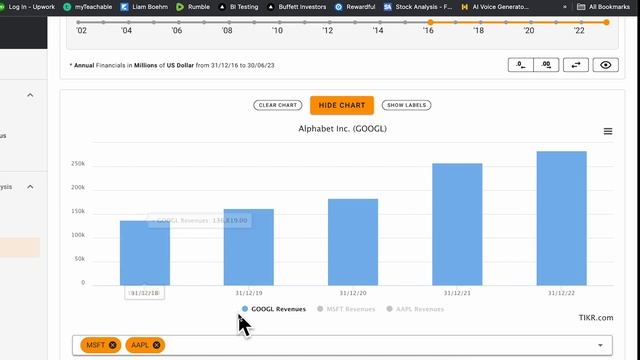Open the chart hamburger menu
Screen dimensions: 640x360
click(608, 131)
